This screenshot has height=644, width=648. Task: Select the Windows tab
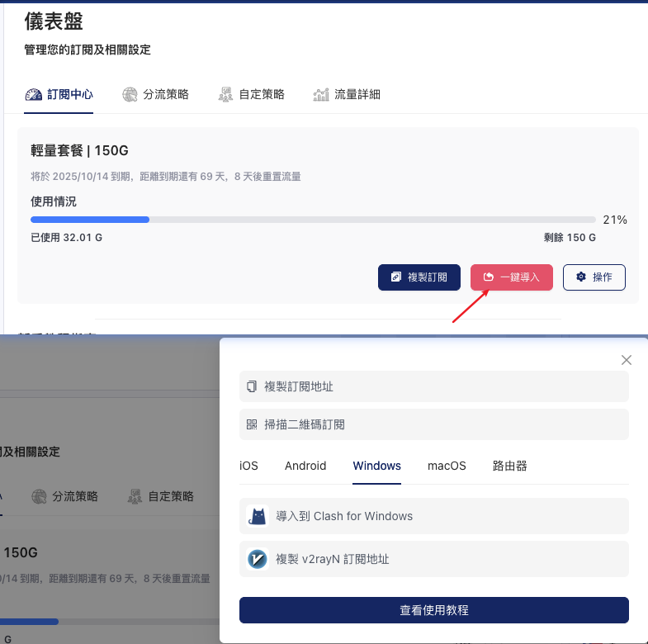(x=377, y=466)
